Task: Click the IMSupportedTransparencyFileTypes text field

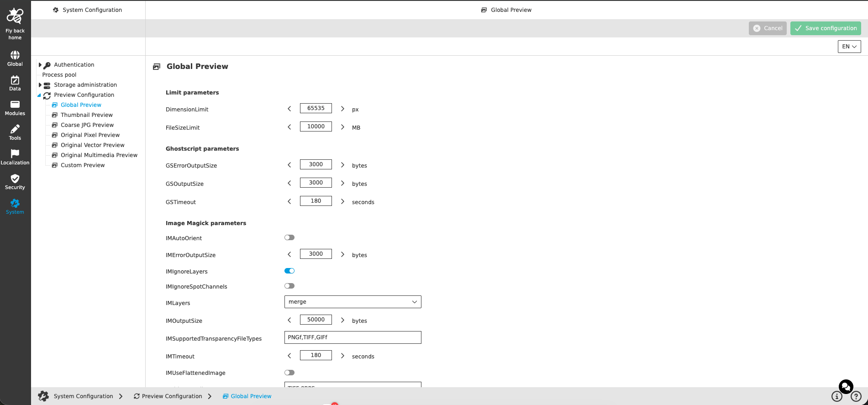Action: click(x=353, y=337)
